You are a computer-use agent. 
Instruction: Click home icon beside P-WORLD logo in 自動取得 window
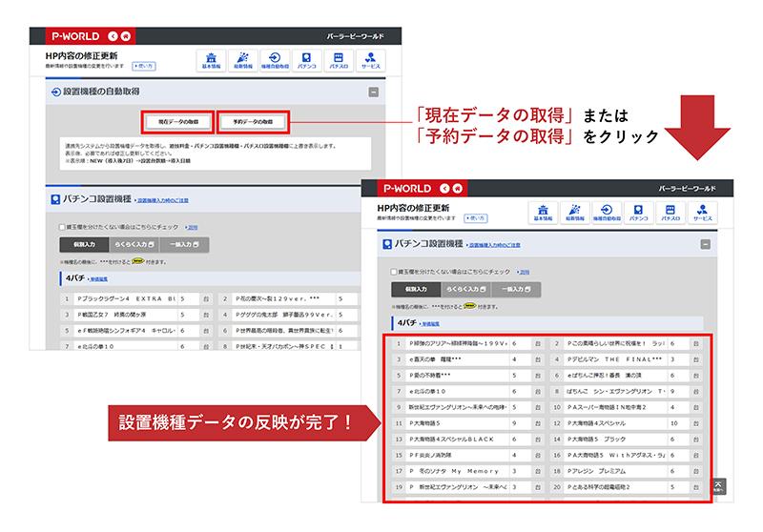[126, 36]
